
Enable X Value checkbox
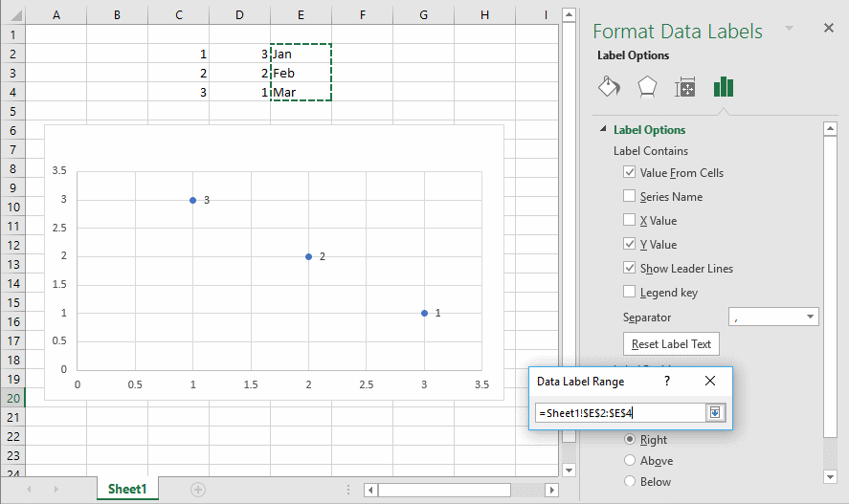point(629,220)
